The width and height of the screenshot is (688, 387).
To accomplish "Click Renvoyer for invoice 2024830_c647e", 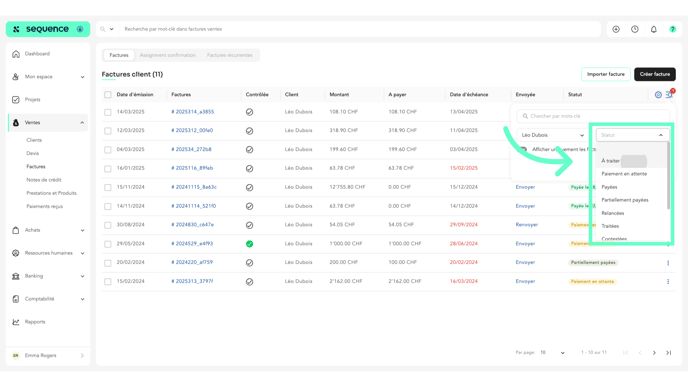I will [x=527, y=225].
